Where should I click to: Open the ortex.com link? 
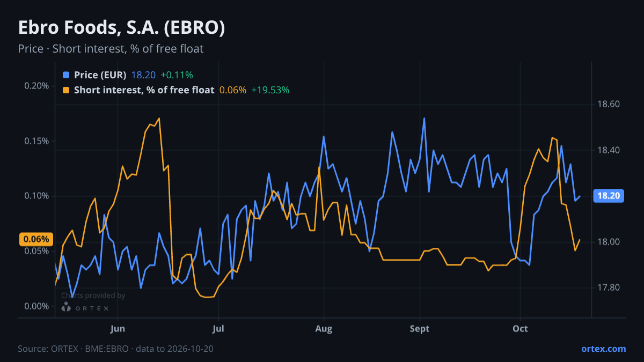[603, 349]
